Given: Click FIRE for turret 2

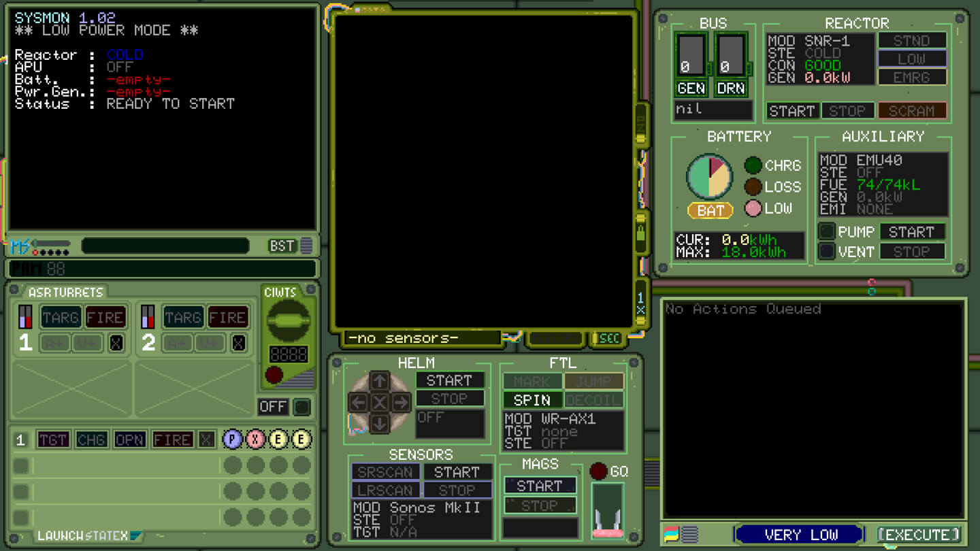Looking at the screenshot, I should tap(227, 317).
